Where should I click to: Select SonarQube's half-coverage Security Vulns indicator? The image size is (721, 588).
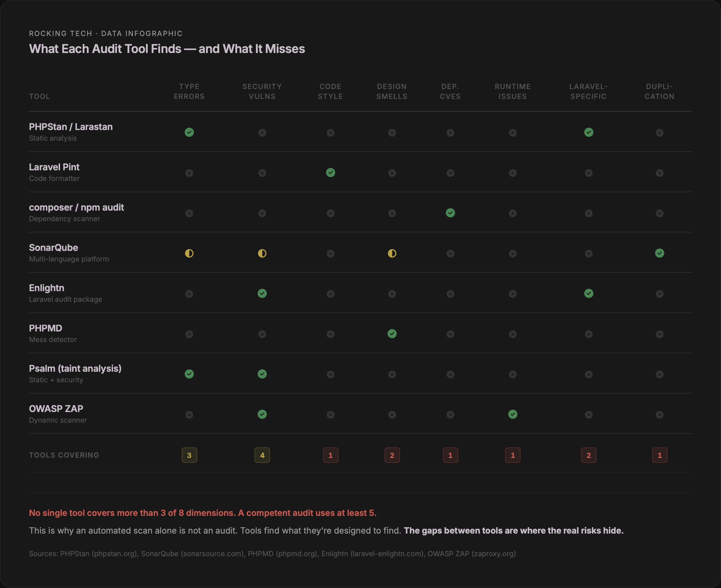[262, 253]
